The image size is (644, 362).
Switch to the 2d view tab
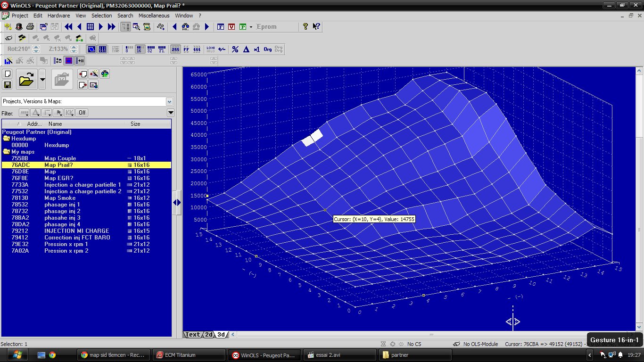click(x=208, y=335)
